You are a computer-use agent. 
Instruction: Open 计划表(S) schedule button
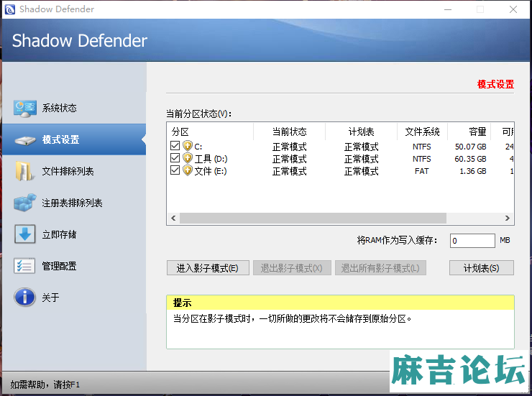click(x=482, y=268)
